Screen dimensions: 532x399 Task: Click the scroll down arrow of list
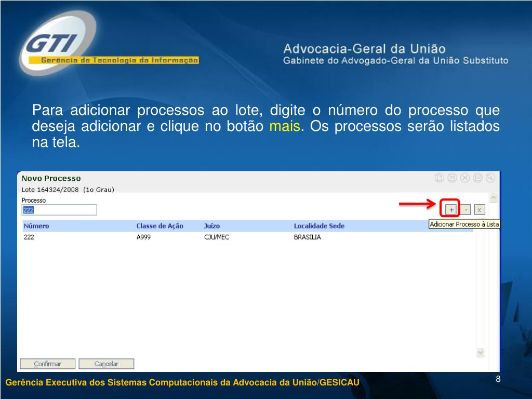(x=481, y=353)
